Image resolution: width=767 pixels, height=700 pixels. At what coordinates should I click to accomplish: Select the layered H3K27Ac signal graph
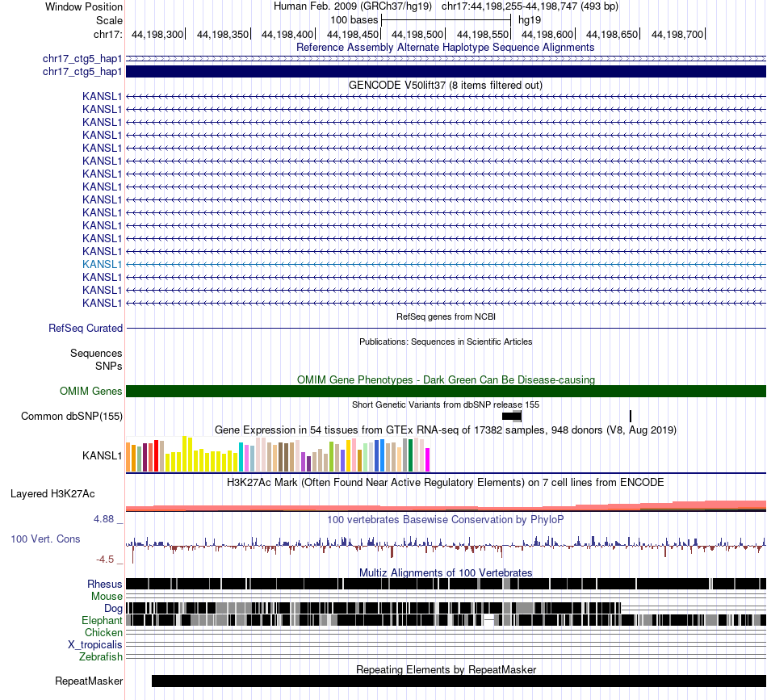click(x=446, y=505)
